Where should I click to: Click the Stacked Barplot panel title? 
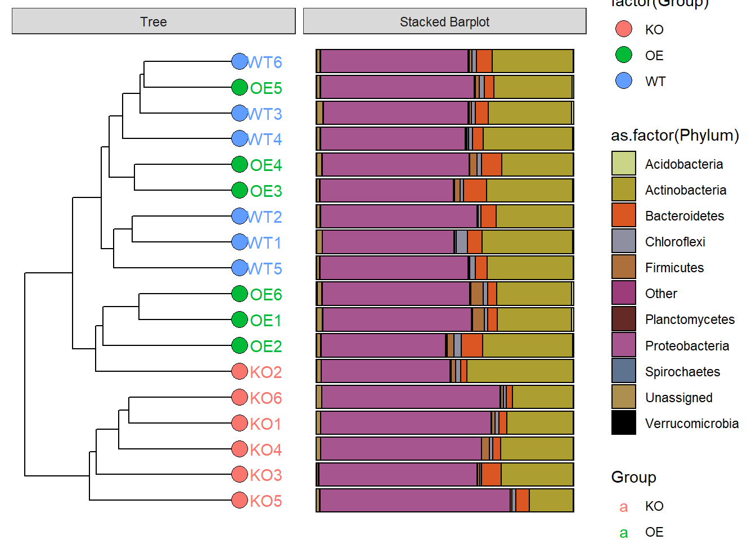pos(444,21)
